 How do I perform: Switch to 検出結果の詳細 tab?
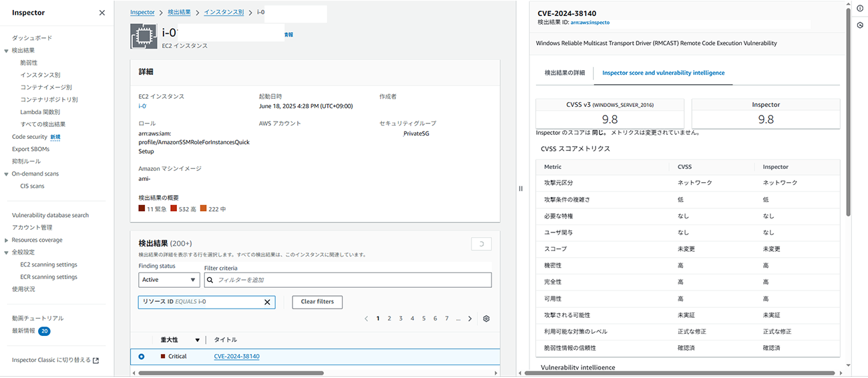click(x=564, y=73)
